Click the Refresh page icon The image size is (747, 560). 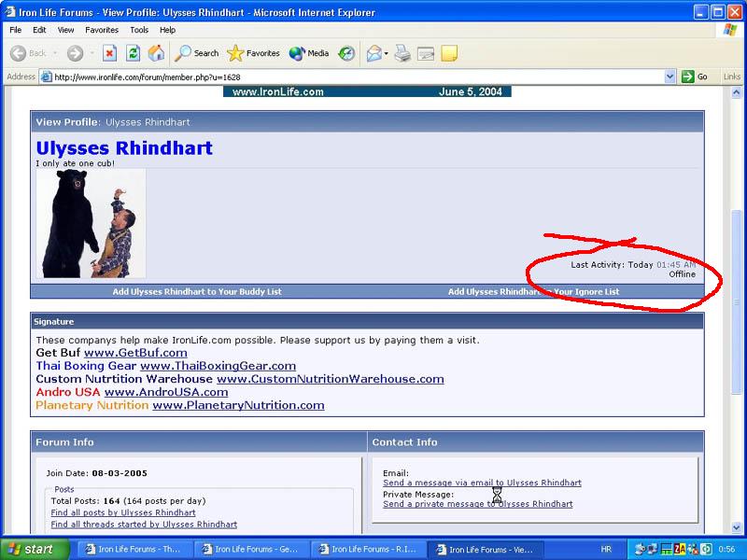click(134, 53)
